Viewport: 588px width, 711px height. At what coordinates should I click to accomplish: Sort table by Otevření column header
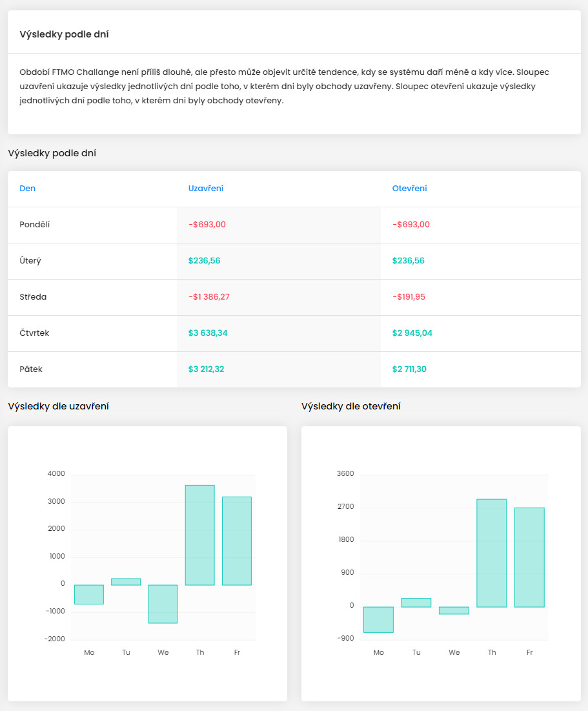[409, 188]
